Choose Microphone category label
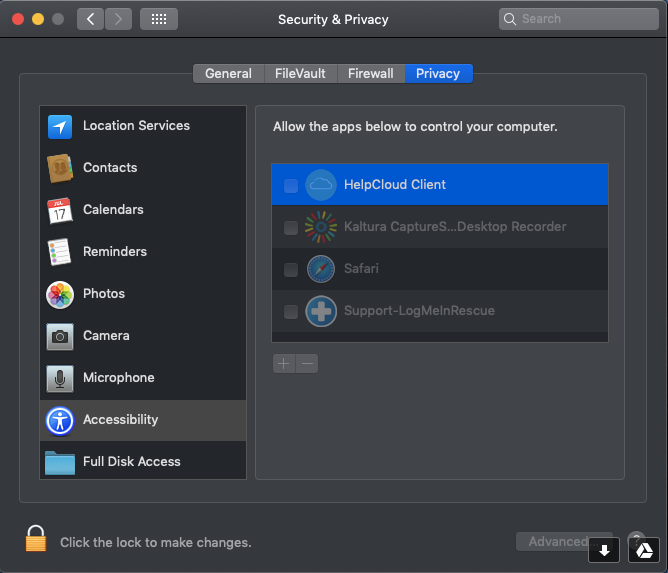This screenshot has width=668, height=573. tap(119, 377)
